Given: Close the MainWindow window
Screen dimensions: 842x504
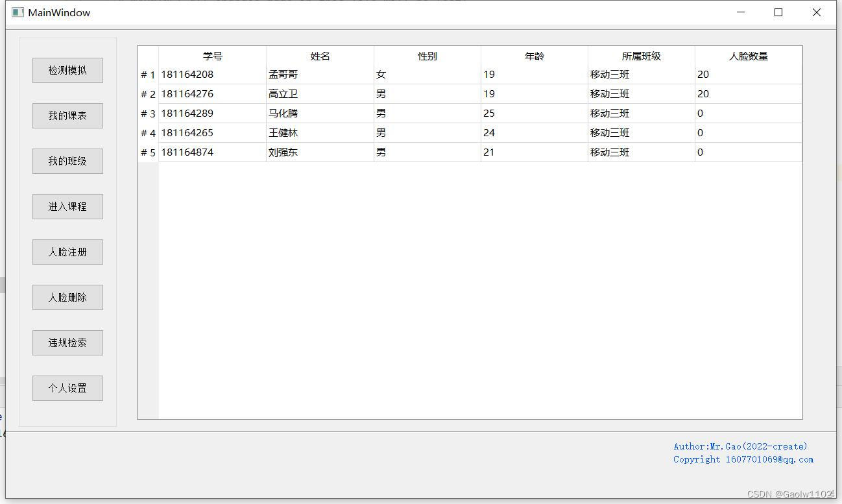Looking at the screenshot, I should (817, 12).
